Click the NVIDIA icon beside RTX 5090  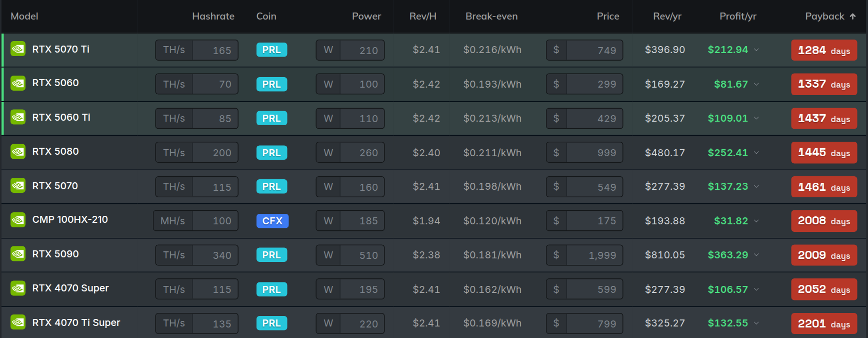(18, 254)
